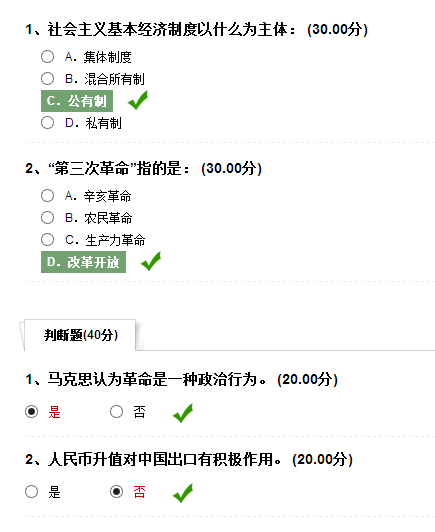This screenshot has width=435, height=532.
Task: Click green checkmark beside 改革开放 answer
Action: tap(151, 261)
